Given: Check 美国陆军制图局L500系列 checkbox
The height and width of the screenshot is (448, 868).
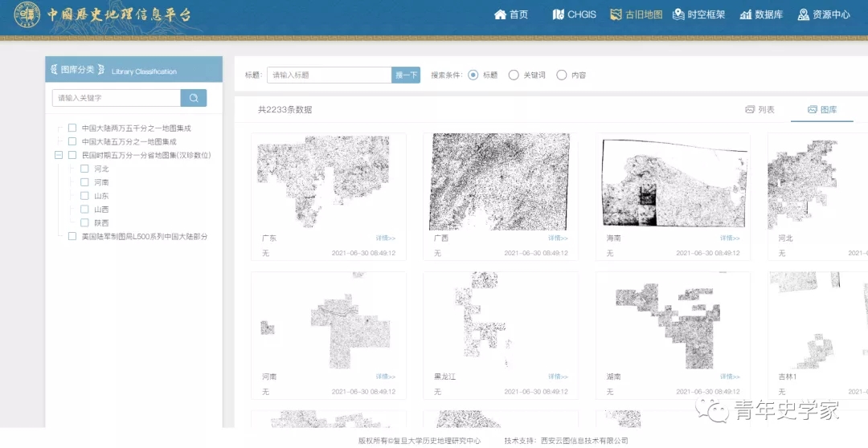Looking at the screenshot, I should point(72,236).
